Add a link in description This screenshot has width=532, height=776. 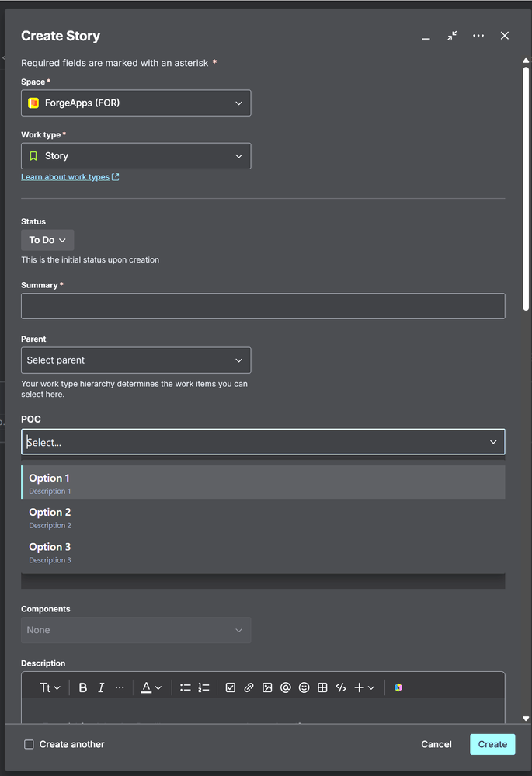[249, 687]
